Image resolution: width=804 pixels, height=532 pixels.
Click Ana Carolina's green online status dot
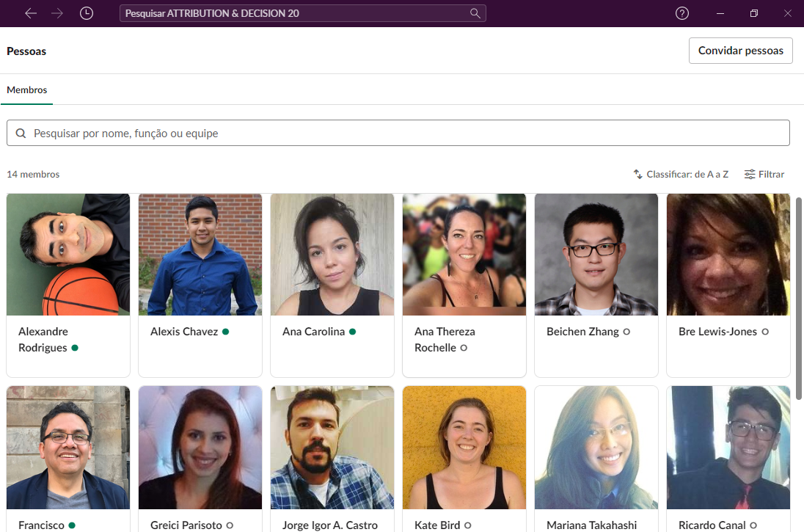click(x=352, y=332)
